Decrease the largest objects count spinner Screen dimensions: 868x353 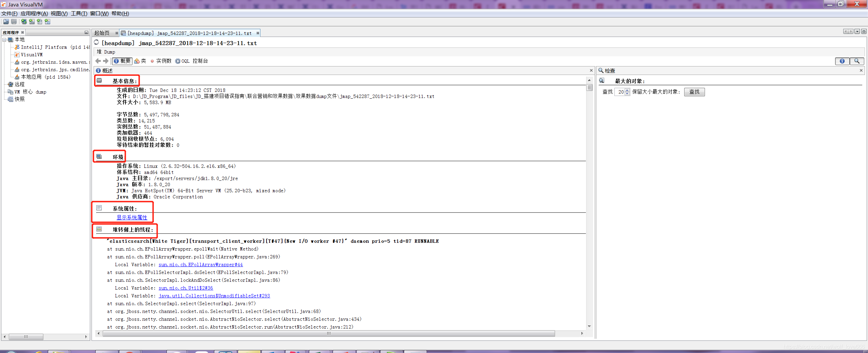627,94
